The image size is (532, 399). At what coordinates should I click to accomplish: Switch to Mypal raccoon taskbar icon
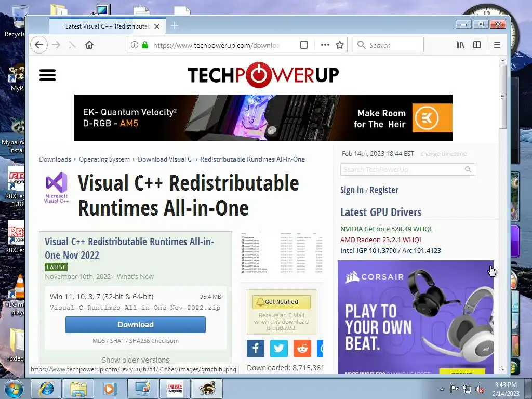[207, 389]
